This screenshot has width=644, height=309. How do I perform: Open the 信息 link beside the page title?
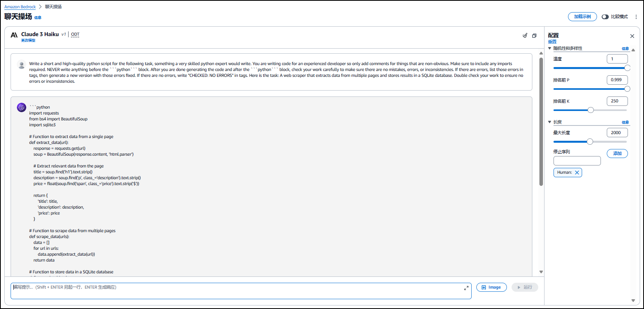(38, 18)
